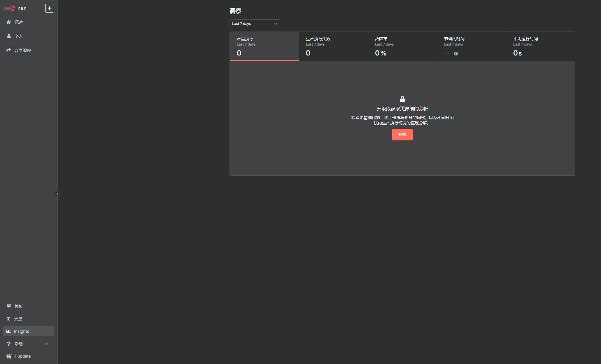Open 模板 via the templates box icon
The width and height of the screenshot is (601, 364).
(x=9, y=306)
